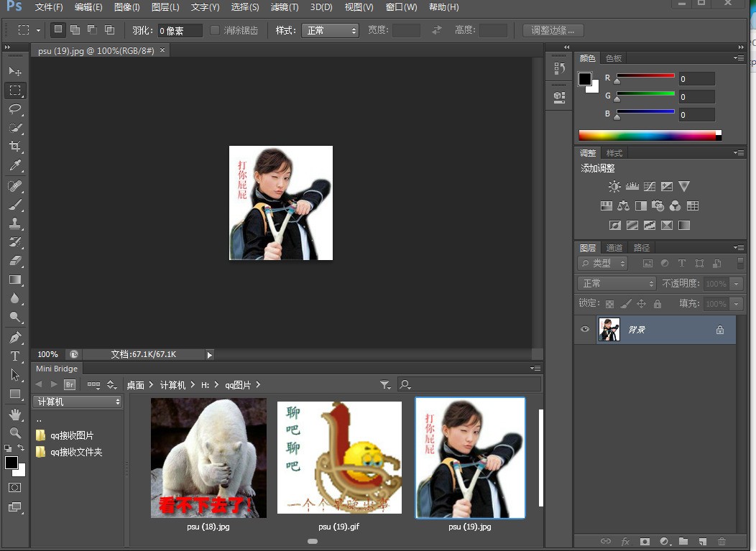Open the 样式 dropdown showing 正常
The width and height of the screenshot is (756, 551).
pyautogui.click(x=331, y=30)
